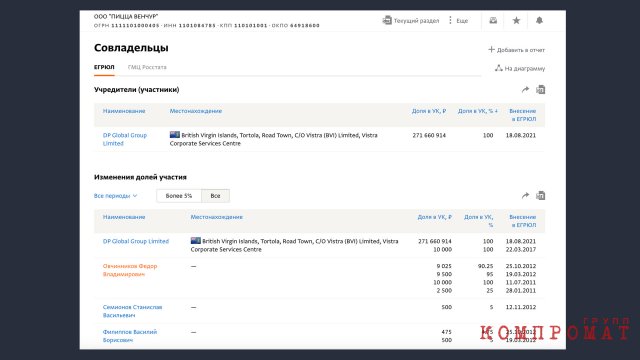Screen dimensions: 640x360
Task: Select the Все filter
Action: [x=215, y=196]
